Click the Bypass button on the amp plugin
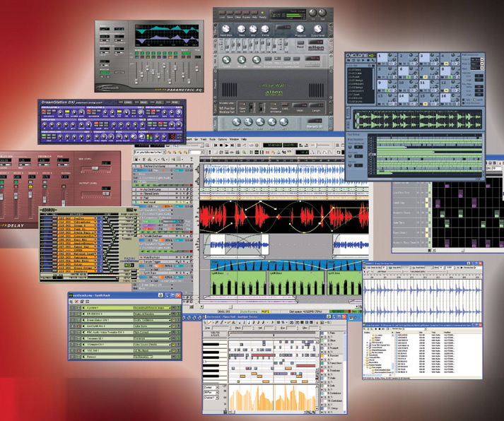 click(x=246, y=13)
